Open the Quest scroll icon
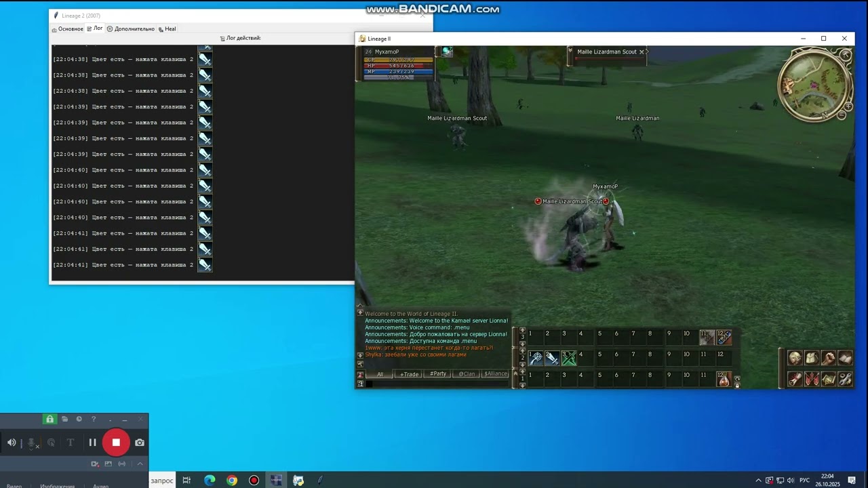 (x=795, y=379)
